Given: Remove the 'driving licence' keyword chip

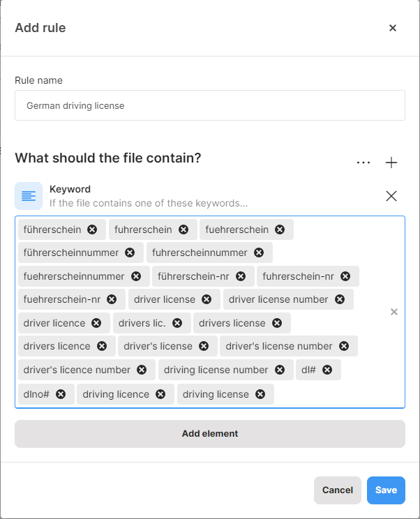Looking at the screenshot, I should pyautogui.click(x=160, y=394).
